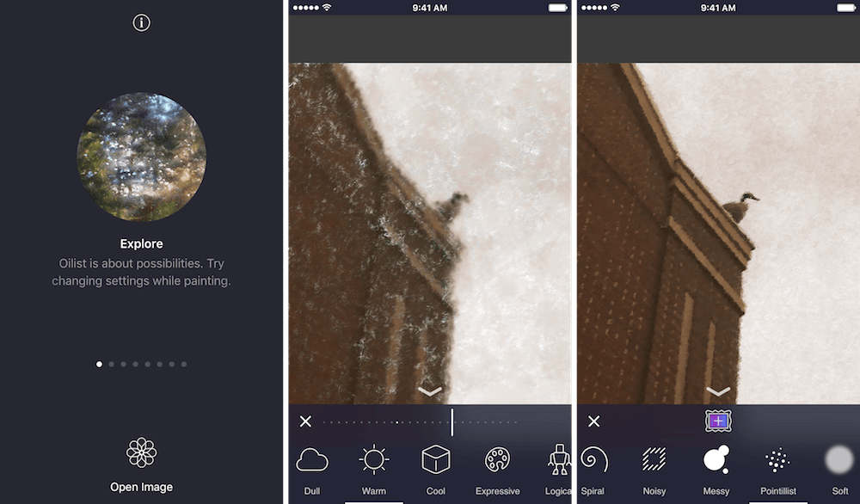Tap the sharper painted building with bird canvas
The image size is (860, 504).
[x=718, y=233]
